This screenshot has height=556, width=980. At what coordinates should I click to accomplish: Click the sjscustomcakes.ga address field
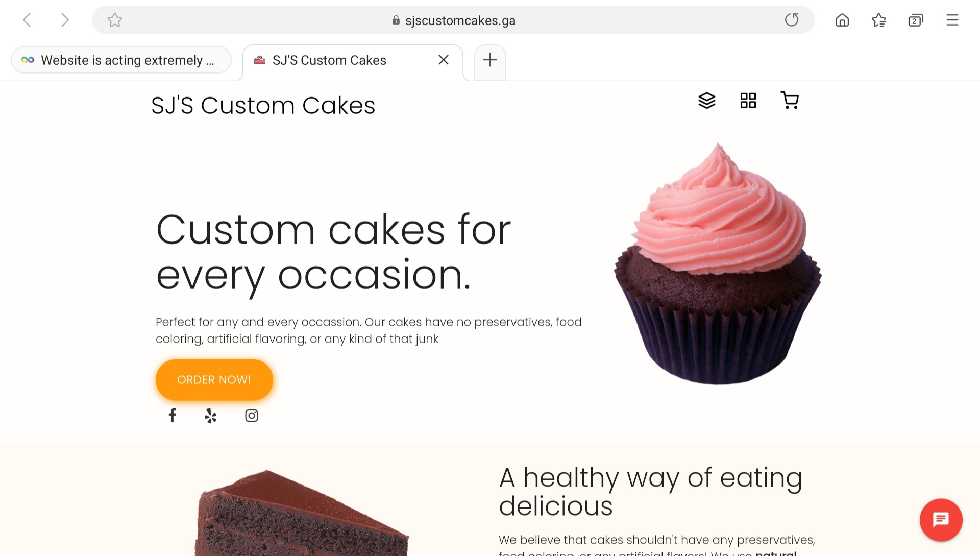[x=453, y=20]
